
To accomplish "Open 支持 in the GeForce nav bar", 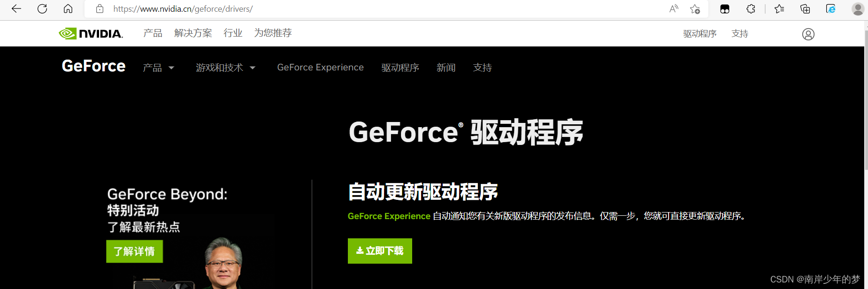I will 483,68.
